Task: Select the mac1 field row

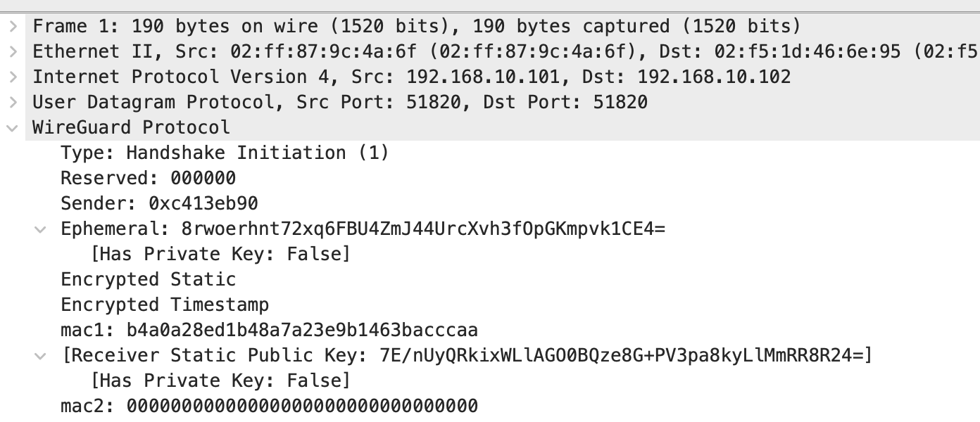Action: (x=269, y=331)
